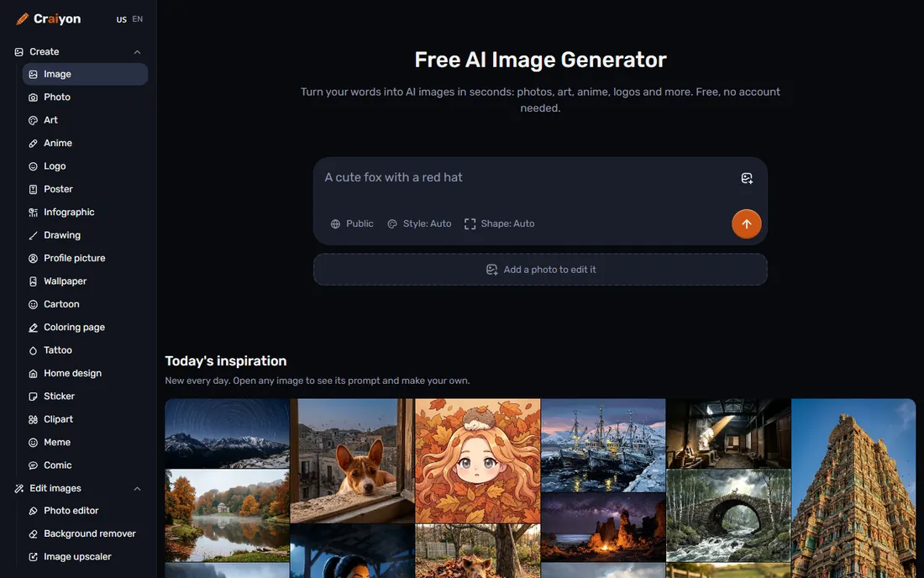Open the Indian temple tower thumbnail
The height and width of the screenshot is (578, 924).
coord(854,488)
